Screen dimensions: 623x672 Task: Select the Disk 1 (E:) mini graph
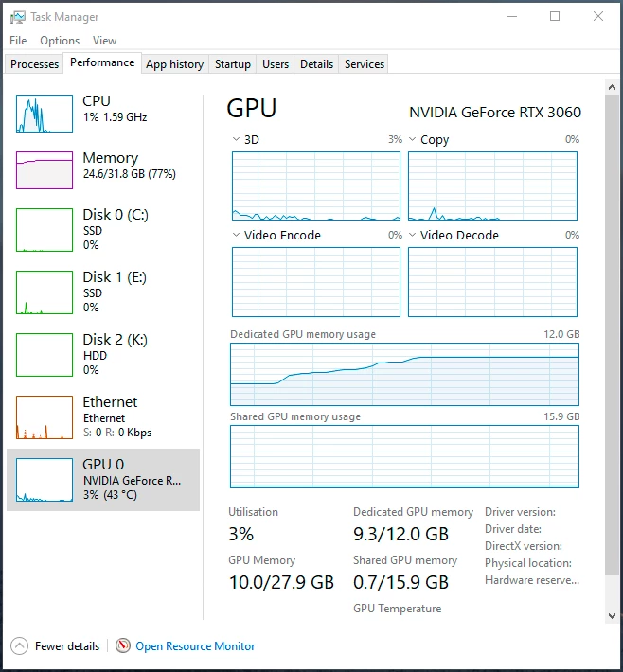point(44,292)
